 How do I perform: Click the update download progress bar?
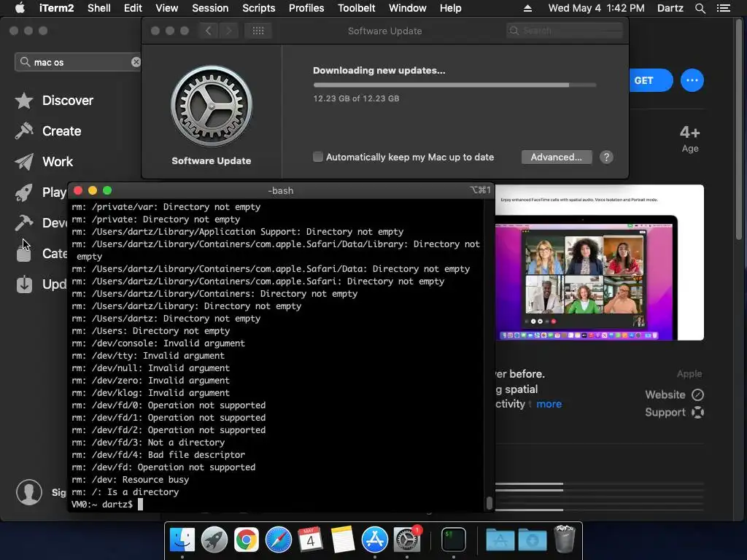(x=454, y=85)
